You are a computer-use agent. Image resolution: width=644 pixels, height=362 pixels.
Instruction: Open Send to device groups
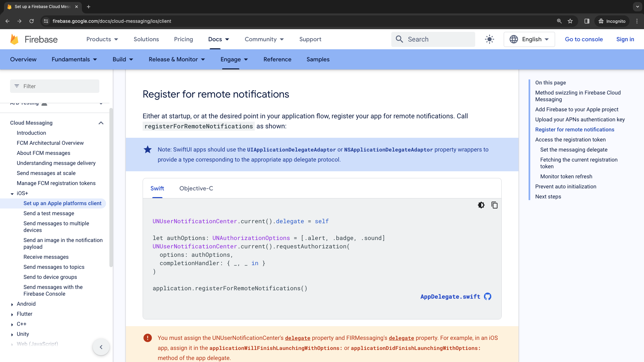[50, 277]
